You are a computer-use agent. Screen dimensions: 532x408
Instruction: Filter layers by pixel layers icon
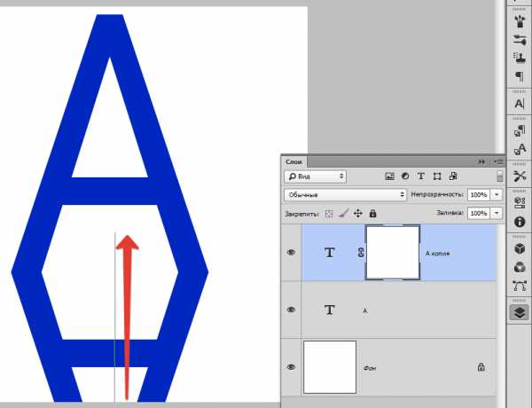[x=389, y=177]
